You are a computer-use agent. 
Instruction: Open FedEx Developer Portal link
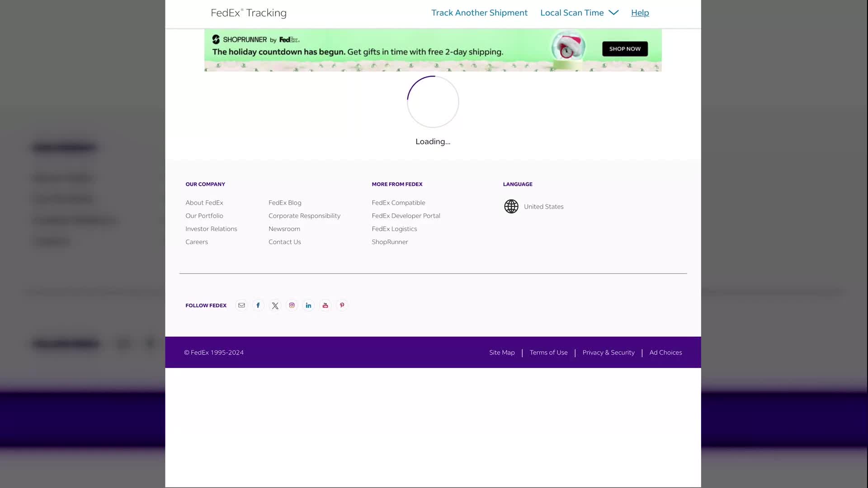pos(406,216)
